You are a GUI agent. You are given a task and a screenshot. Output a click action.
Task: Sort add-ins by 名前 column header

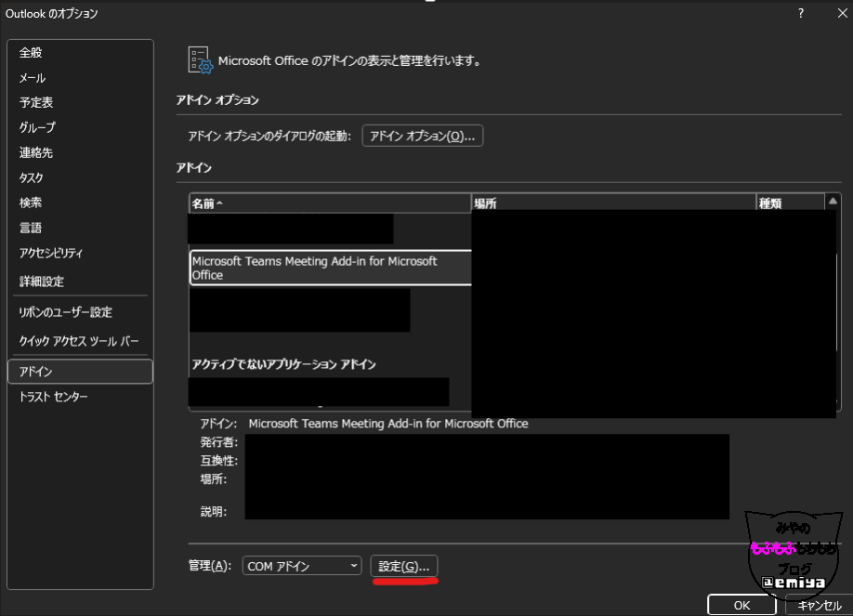coord(330,203)
